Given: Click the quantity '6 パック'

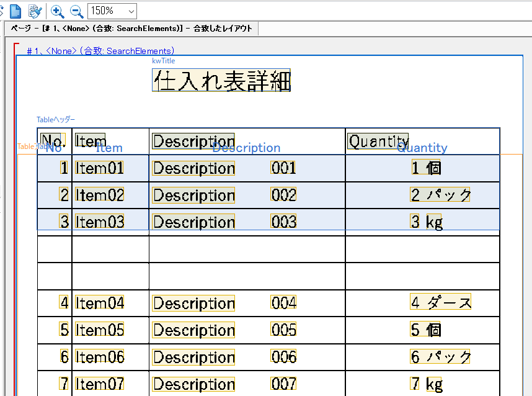Looking at the screenshot, I should [x=440, y=357].
